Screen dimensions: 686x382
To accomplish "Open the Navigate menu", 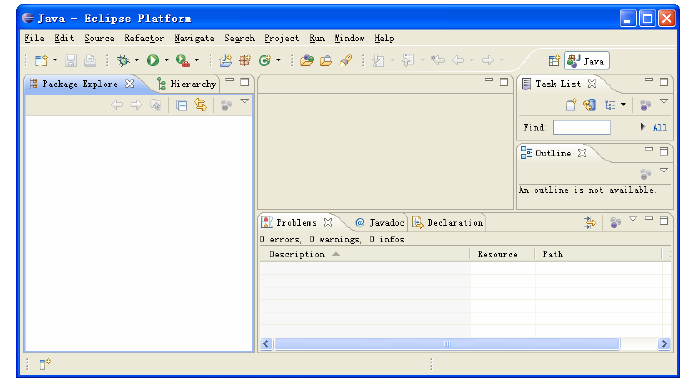I will click(194, 39).
